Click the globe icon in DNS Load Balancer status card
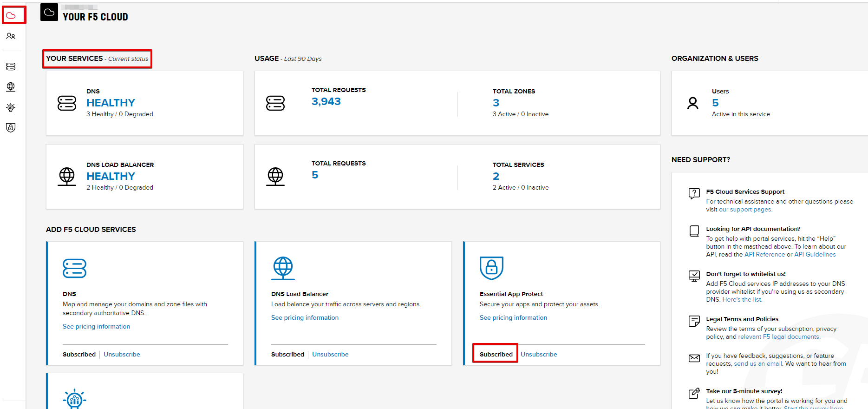 click(67, 177)
